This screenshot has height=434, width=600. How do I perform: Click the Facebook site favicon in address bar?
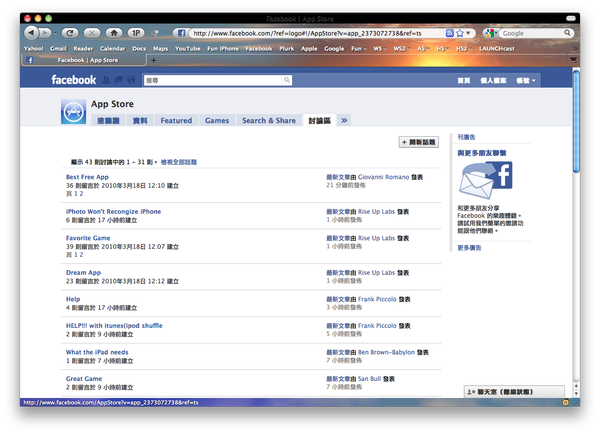181,33
